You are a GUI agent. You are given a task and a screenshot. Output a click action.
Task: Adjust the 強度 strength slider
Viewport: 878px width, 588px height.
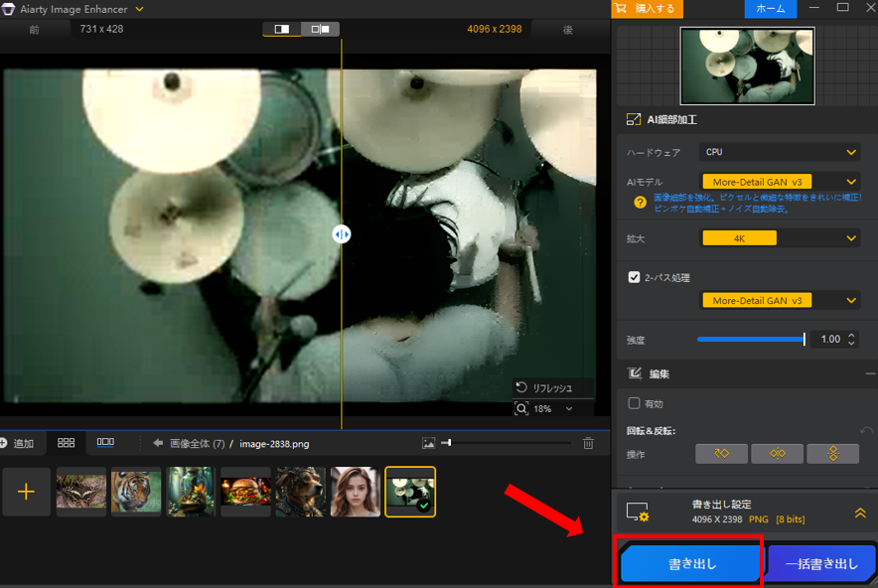point(751,339)
